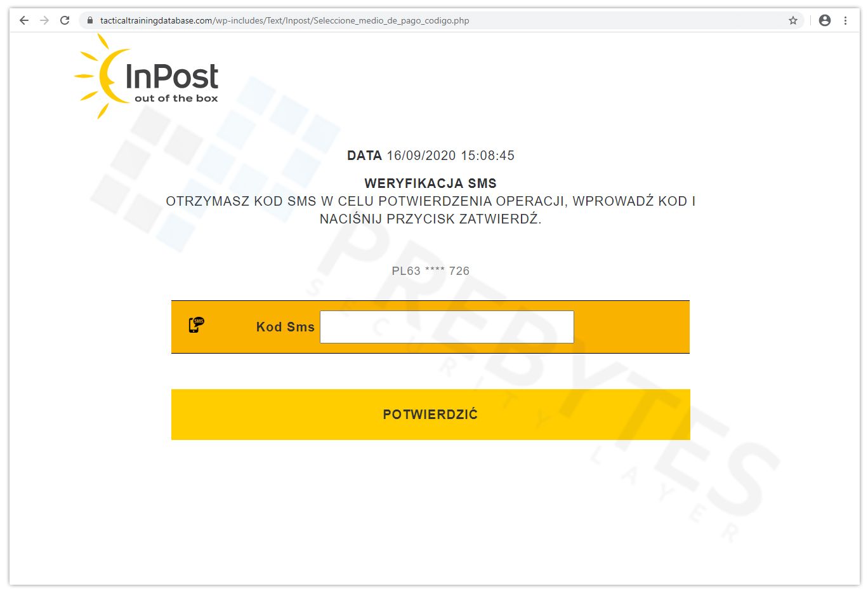Click the masked account text PL63 **** 726
868x593 pixels.
click(x=430, y=271)
